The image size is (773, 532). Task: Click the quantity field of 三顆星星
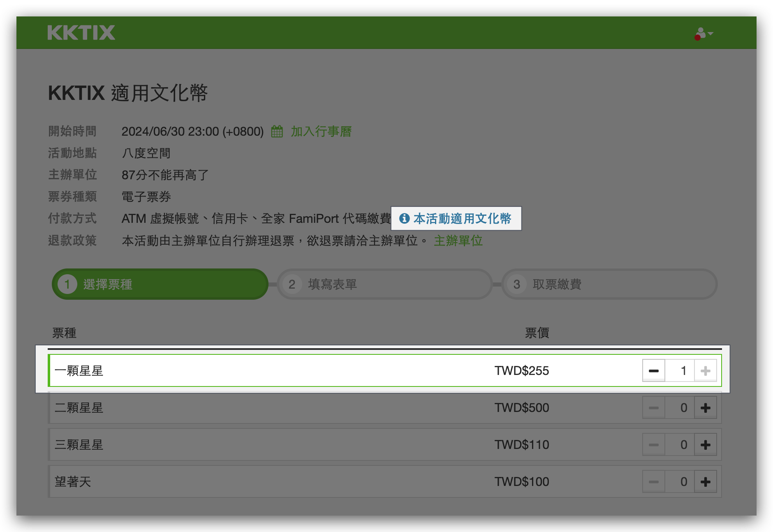[680, 444]
